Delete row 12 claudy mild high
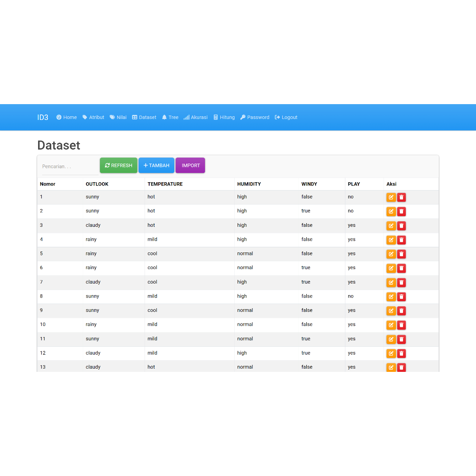 (401, 353)
